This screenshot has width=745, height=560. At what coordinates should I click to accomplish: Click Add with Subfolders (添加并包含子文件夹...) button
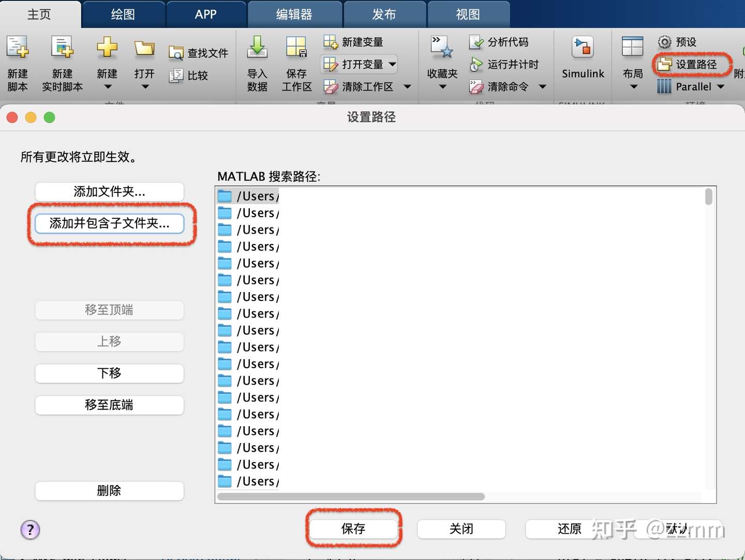coord(109,223)
